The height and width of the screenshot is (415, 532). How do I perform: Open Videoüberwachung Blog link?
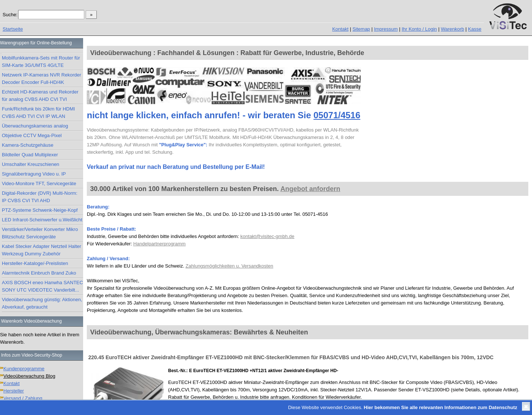[29, 376]
